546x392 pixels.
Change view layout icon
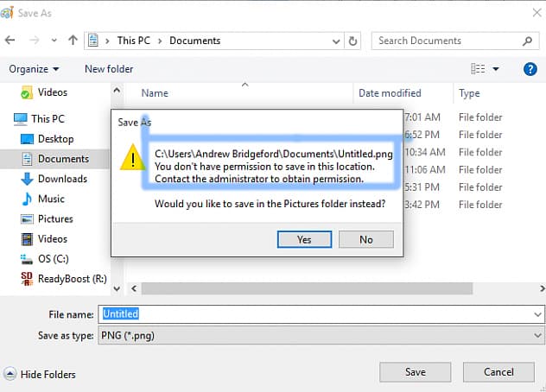tap(478, 68)
